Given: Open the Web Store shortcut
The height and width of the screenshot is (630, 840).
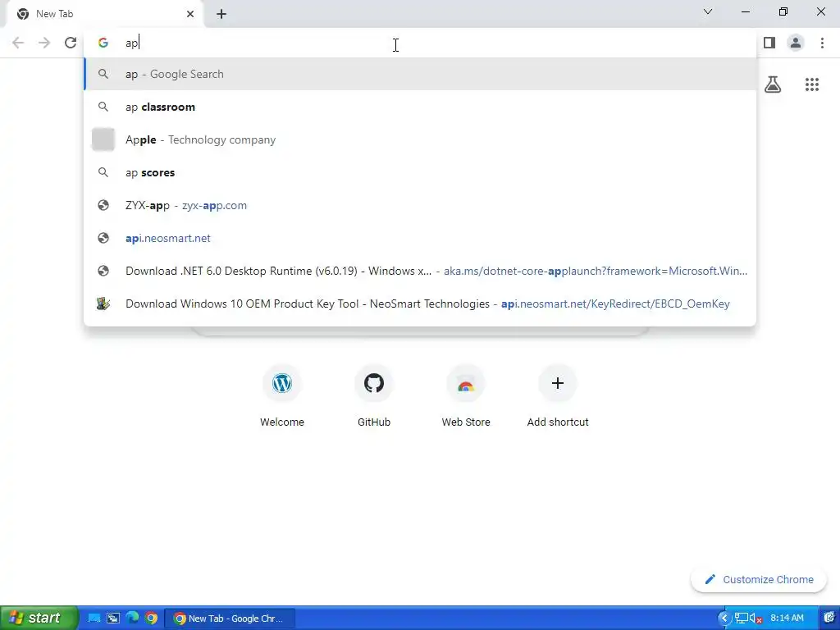Looking at the screenshot, I should [466, 396].
